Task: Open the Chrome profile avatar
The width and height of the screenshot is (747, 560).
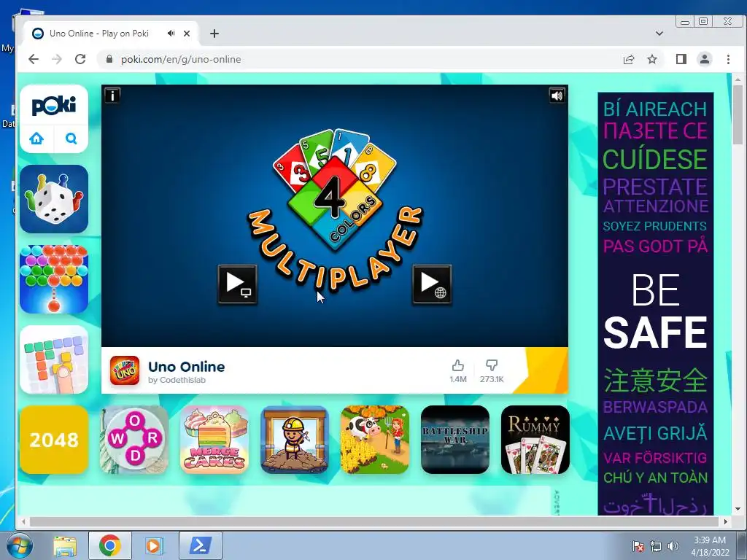Action: [x=705, y=59]
